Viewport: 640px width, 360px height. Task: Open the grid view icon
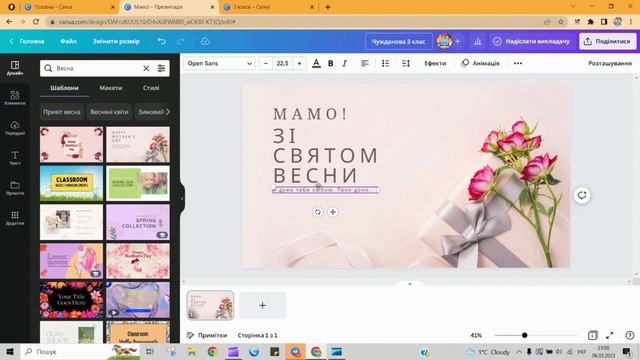[x=592, y=335]
